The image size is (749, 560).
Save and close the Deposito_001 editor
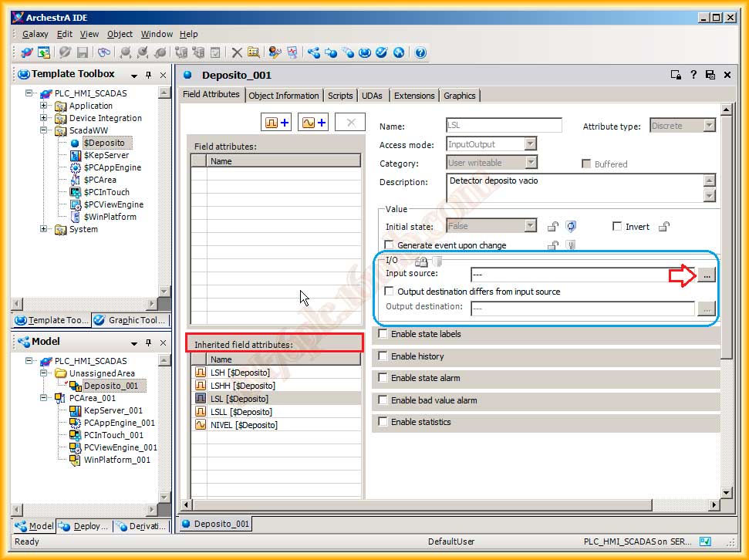pos(710,75)
